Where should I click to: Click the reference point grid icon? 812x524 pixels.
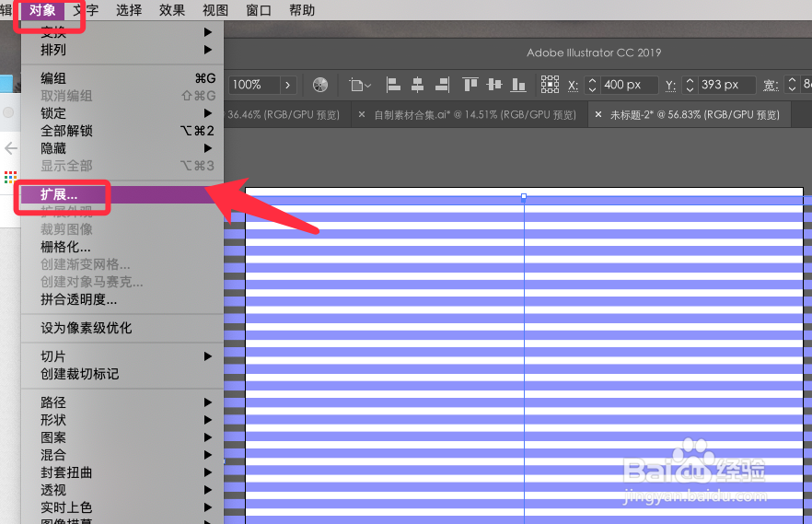coord(550,85)
